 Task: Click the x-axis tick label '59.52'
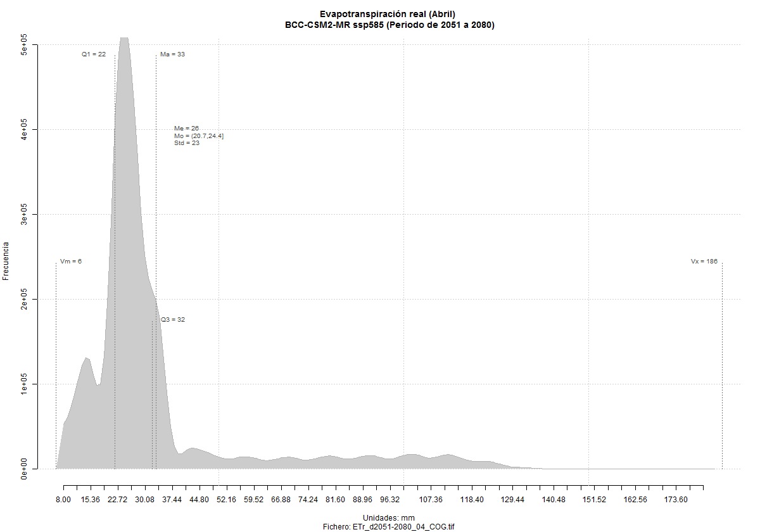[x=254, y=500]
